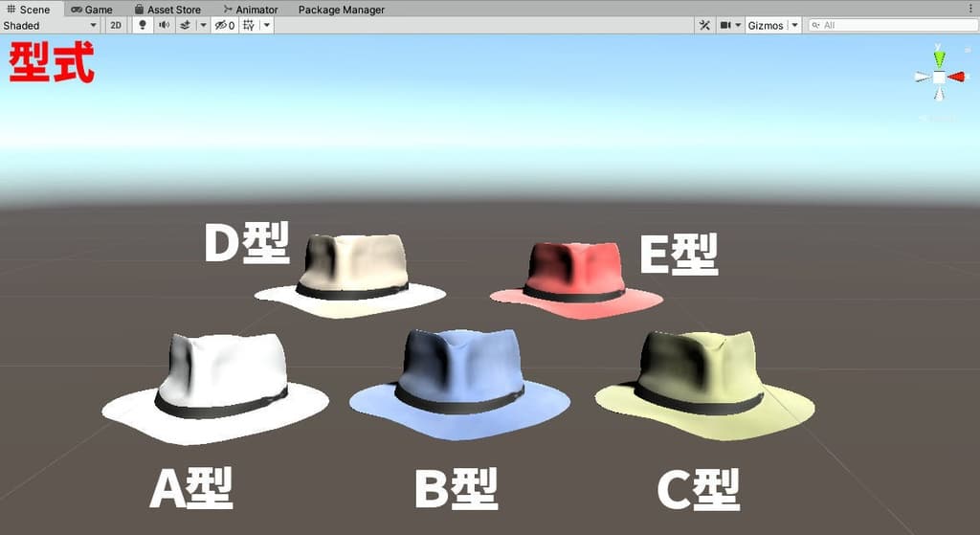Click the red X axis gizmo cone
Screen dimensions: 980x535
click(x=956, y=77)
